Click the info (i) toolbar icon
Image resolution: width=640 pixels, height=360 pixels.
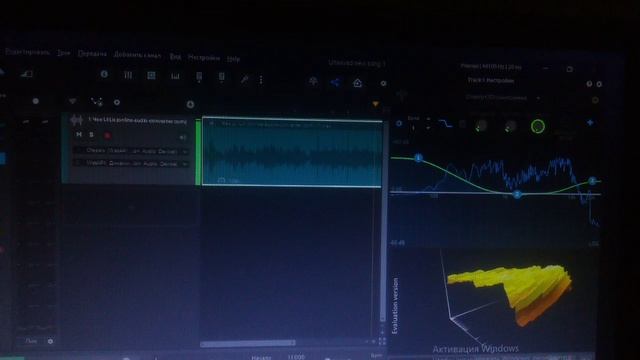(x=104, y=74)
